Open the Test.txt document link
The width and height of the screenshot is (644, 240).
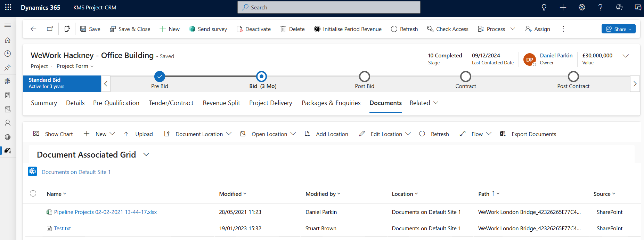pos(63,228)
